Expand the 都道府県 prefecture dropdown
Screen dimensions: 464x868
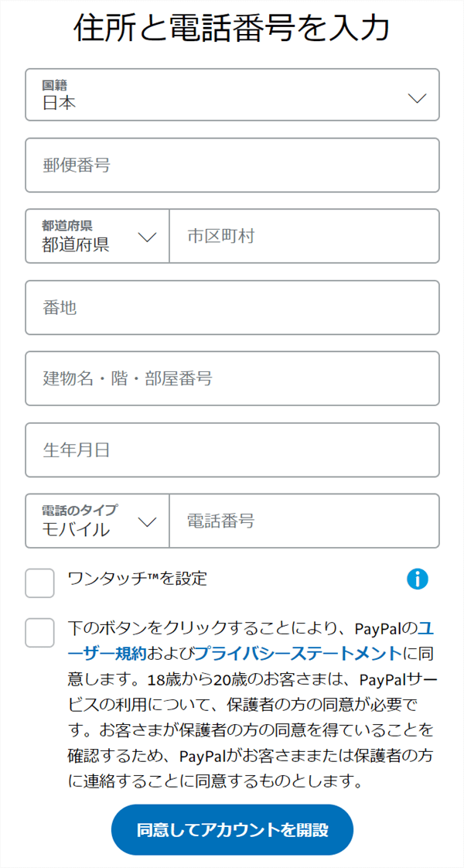[97, 236]
